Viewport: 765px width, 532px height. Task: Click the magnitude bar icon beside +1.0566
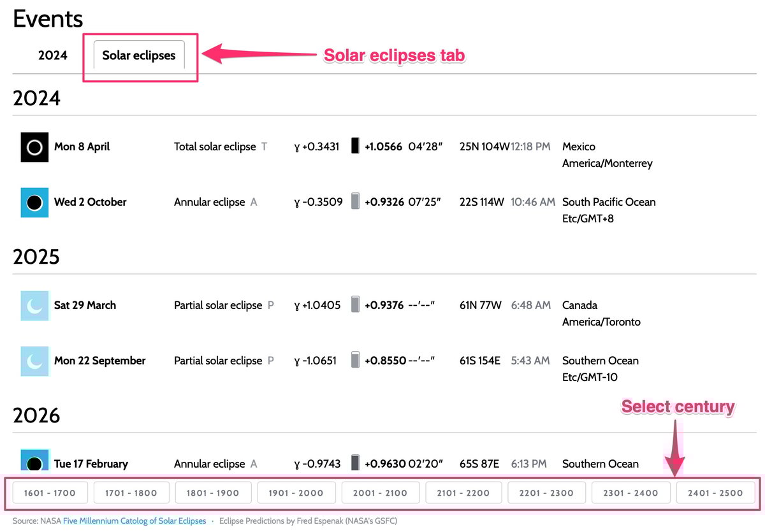pos(355,147)
